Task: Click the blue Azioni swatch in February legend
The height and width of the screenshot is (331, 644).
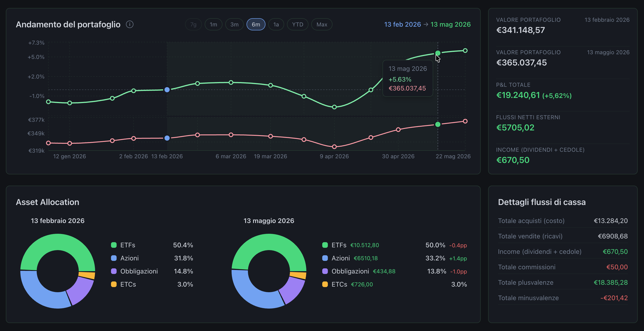Action: point(114,258)
